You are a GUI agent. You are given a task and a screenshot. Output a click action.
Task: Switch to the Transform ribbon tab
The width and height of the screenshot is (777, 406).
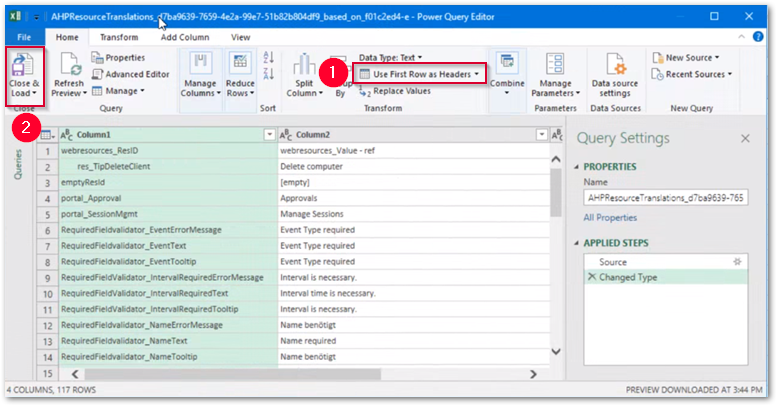click(x=119, y=37)
